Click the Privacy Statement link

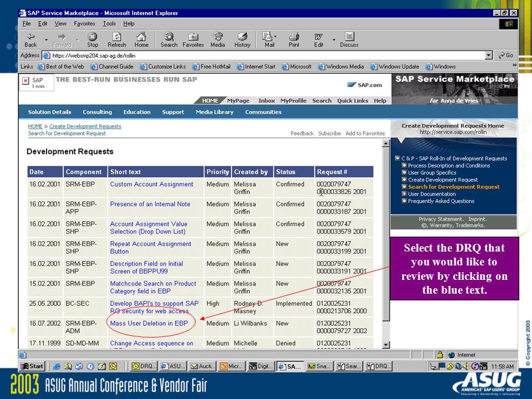pos(441,219)
